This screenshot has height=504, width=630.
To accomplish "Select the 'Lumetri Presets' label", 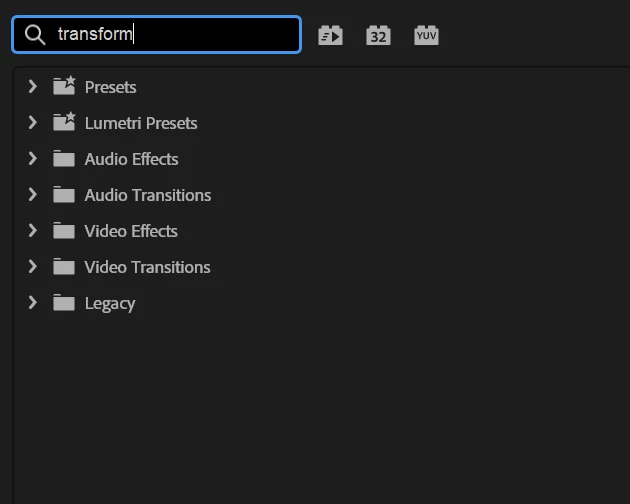I will pyautogui.click(x=141, y=123).
